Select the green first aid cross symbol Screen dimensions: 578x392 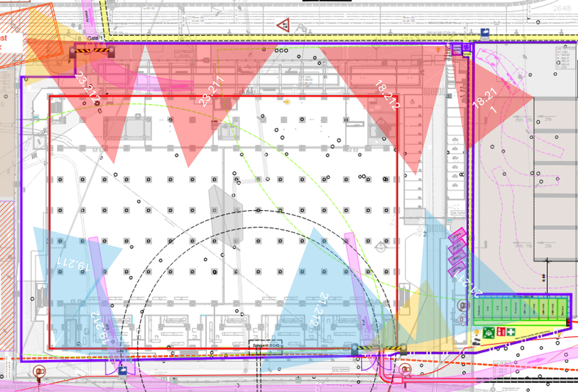tap(510, 332)
